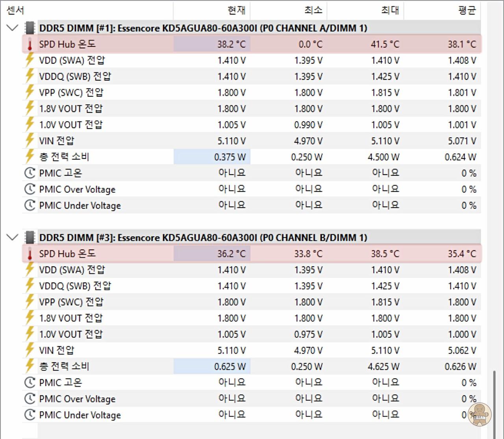The width and height of the screenshot is (504, 439).
Task: Click the average VPP value 1.801 V
Action: [462, 92]
